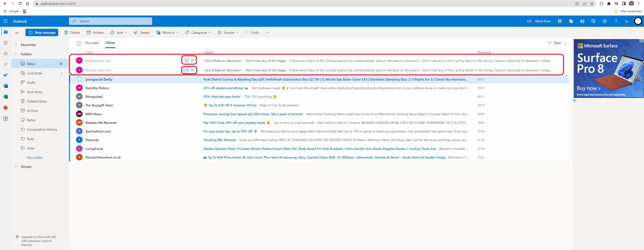Open Settings gear in Outlook header
Viewport: 644px width, 250px height.
coord(604,21)
